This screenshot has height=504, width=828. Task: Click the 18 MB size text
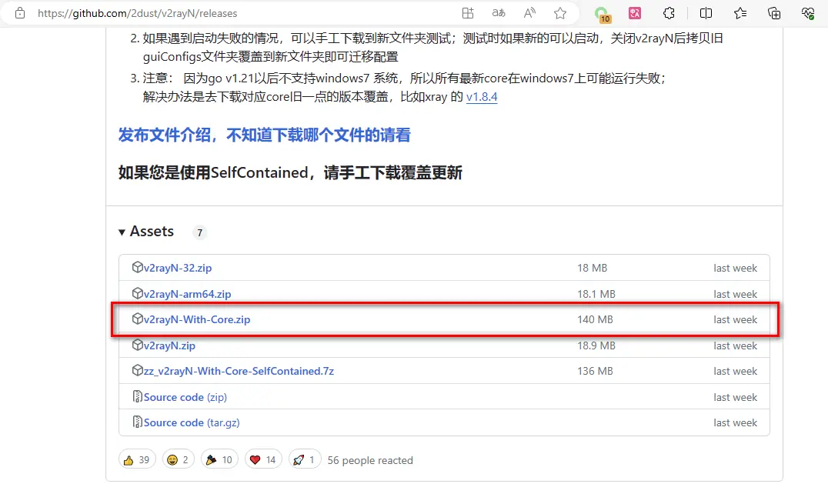(592, 268)
